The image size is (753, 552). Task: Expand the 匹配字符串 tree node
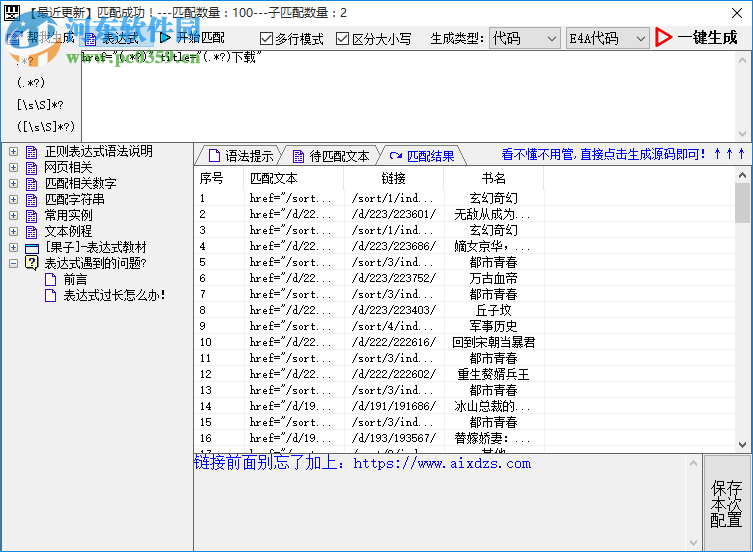(x=13, y=199)
